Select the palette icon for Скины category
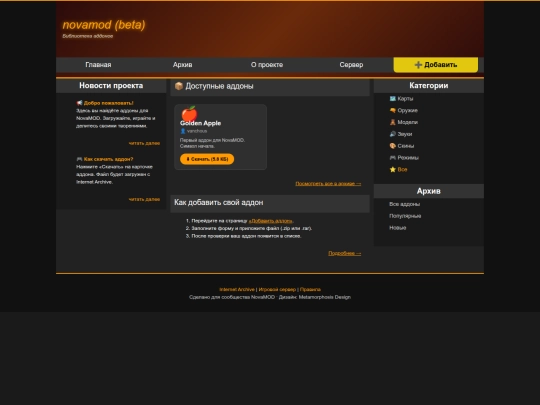The height and width of the screenshot is (405, 540). pyautogui.click(x=393, y=146)
